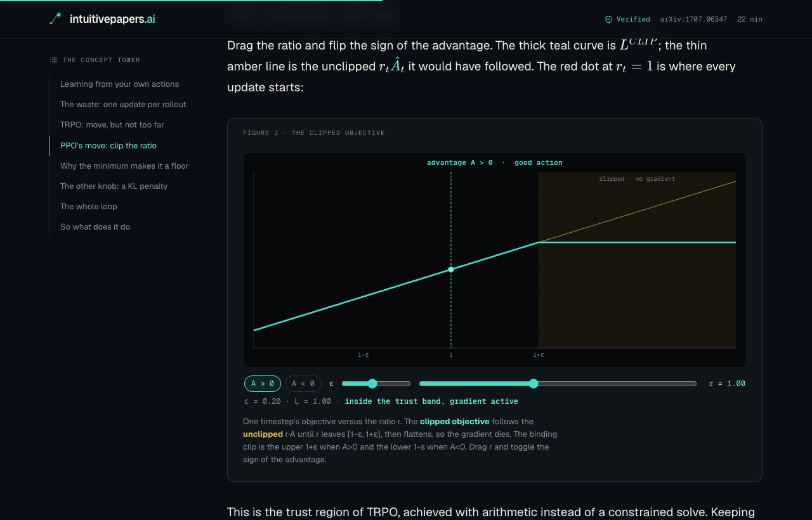Viewport: 812px width, 520px height.
Task: Click the epsilon slider handle
Action: pyautogui.click(x=372, y=384)
